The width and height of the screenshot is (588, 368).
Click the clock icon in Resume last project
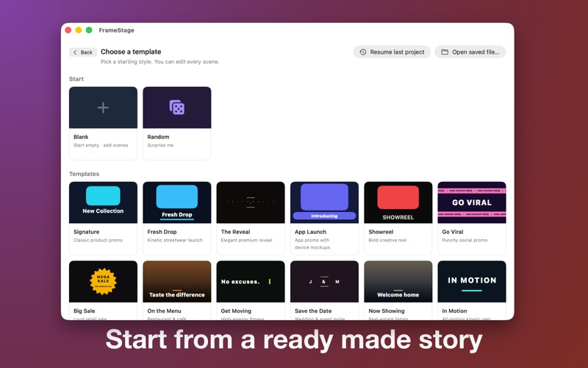point(363,52)
